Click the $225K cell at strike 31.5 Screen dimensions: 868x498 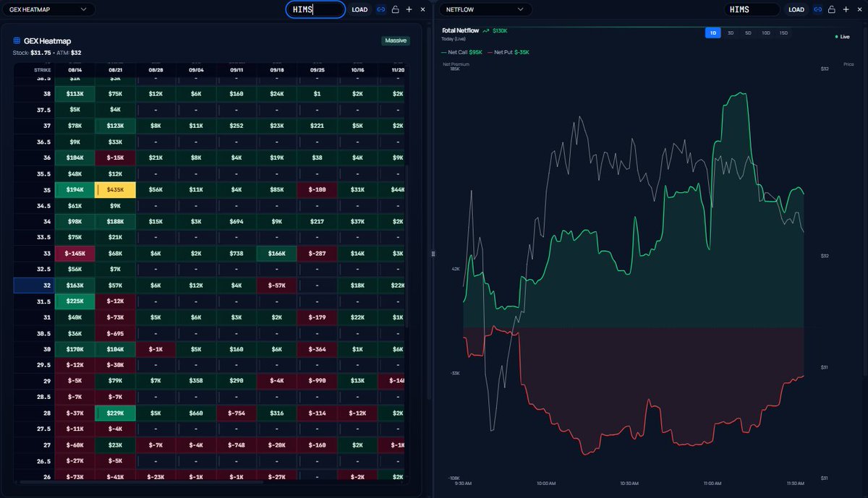(75, 301)
